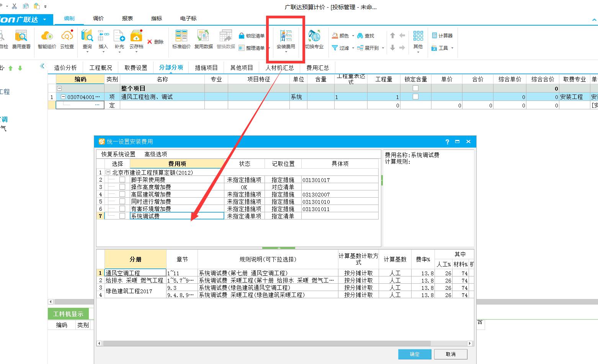Open the 造价分析 tab
Screen dimensions: 598x364
coord(65,68)
